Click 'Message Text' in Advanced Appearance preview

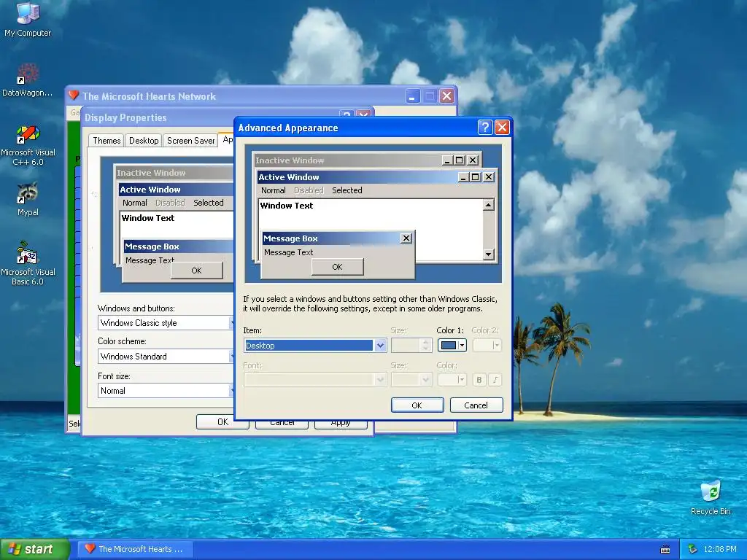tap(288, 252)
